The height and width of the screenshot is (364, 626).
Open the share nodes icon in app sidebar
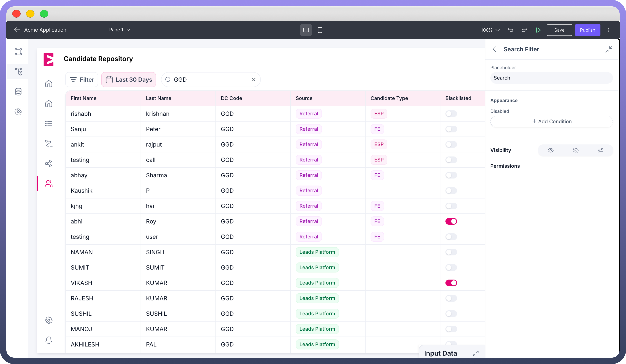[49, 163]
